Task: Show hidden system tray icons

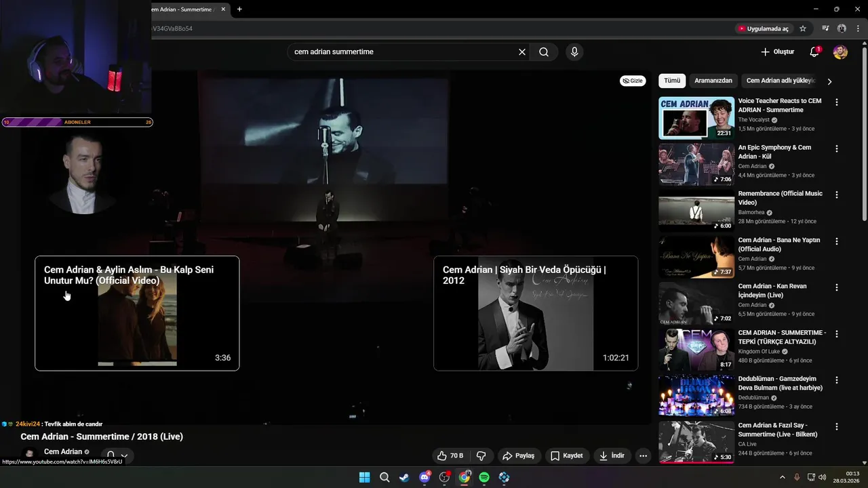Action: pyautogui.click(x=782, y=477)
